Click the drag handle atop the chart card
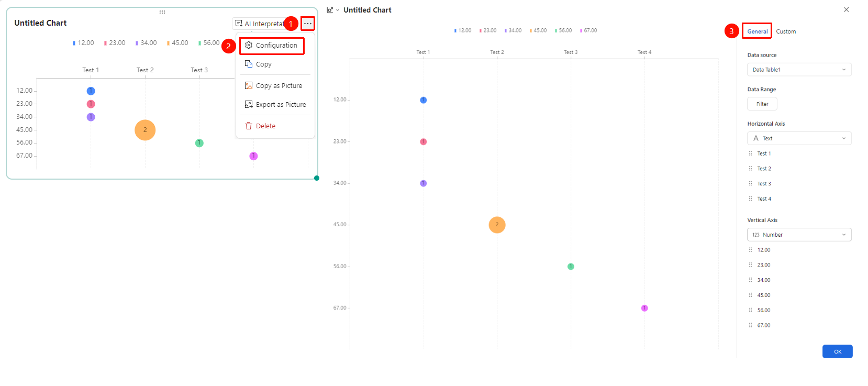 point(162,12)
